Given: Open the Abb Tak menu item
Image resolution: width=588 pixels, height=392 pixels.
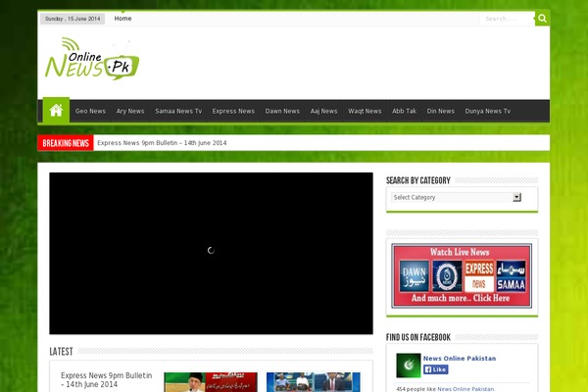Looking at the screenshot, I should coord(404,111).
